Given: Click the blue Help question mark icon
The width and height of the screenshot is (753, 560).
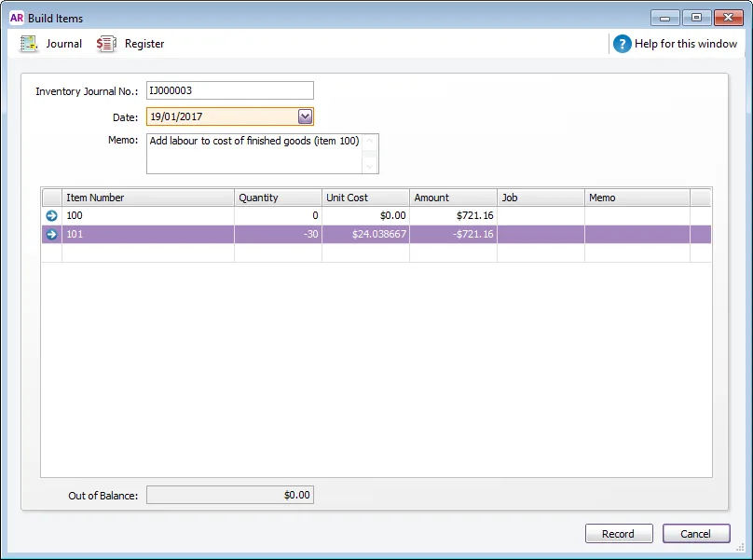Looking at the screenshot, I should tap(622, 44).
